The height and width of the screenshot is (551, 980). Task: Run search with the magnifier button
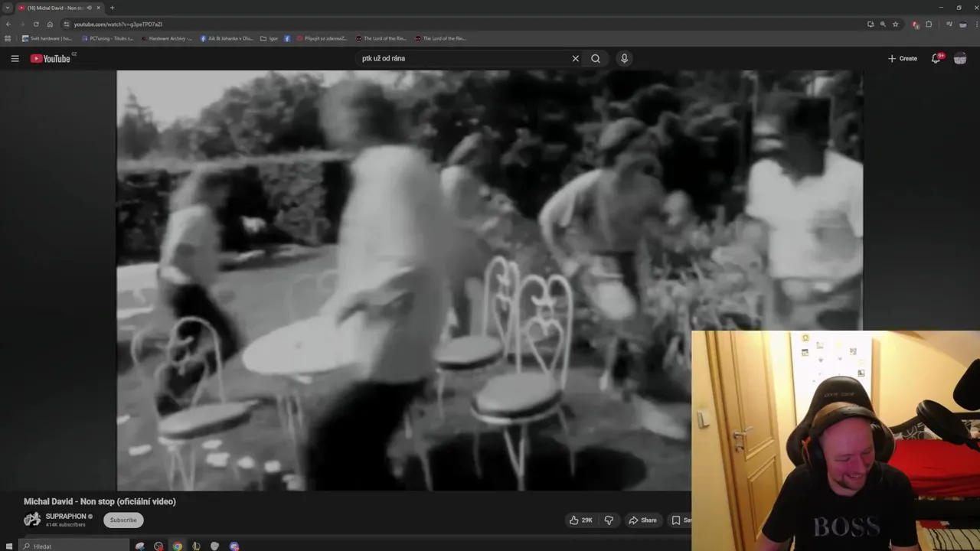pos(596,58)
